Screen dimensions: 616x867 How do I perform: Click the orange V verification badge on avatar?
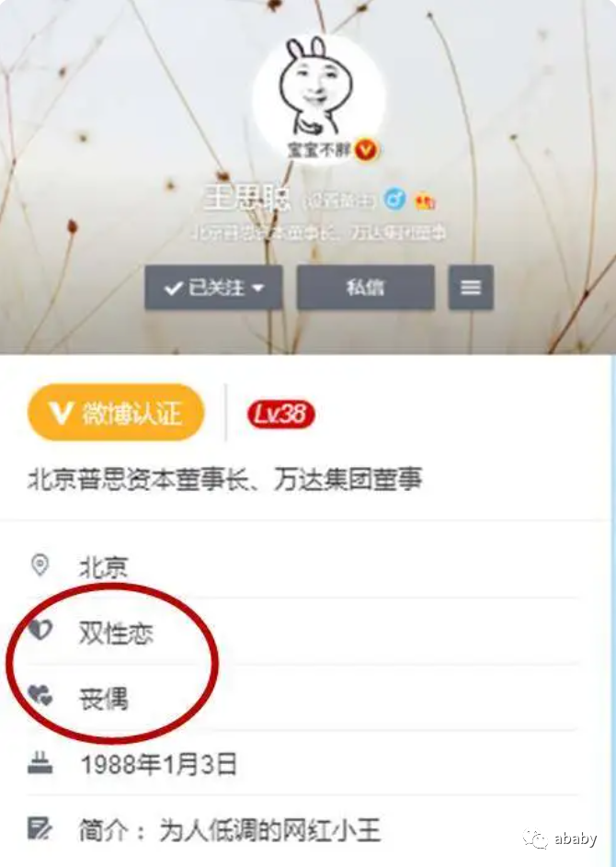(x=366, y=149)
